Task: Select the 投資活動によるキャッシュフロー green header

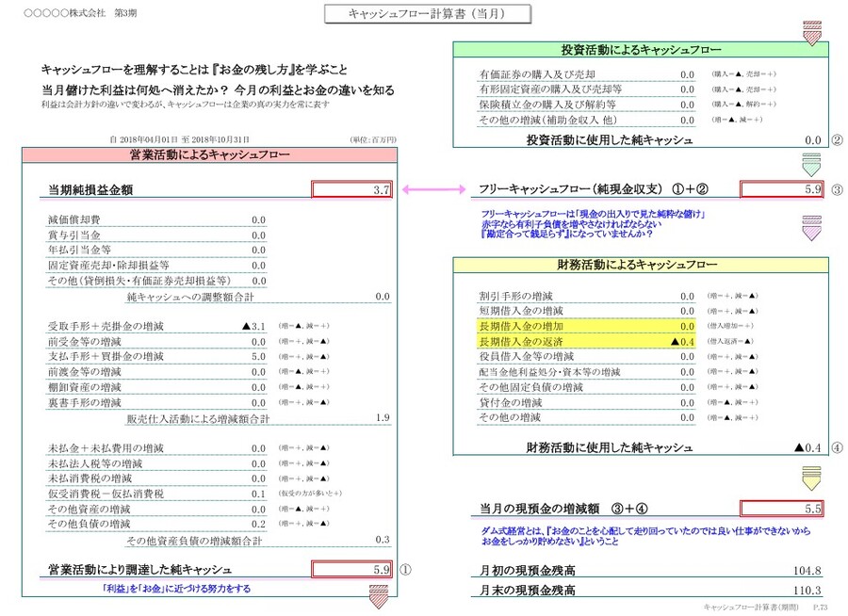Action: [x=641, y=50]
